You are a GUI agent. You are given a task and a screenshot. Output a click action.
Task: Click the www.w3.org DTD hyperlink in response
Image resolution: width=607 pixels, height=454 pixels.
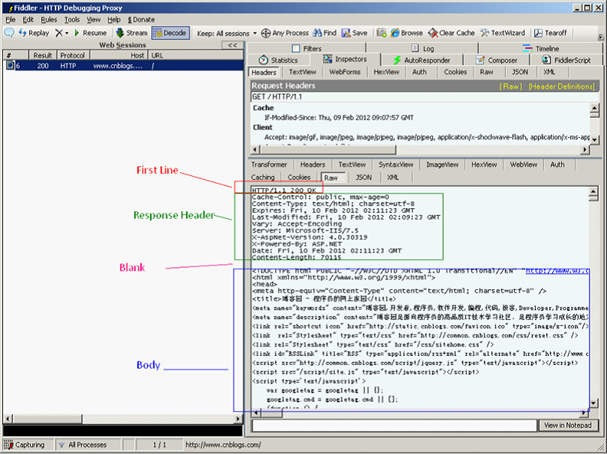(557, 271)
